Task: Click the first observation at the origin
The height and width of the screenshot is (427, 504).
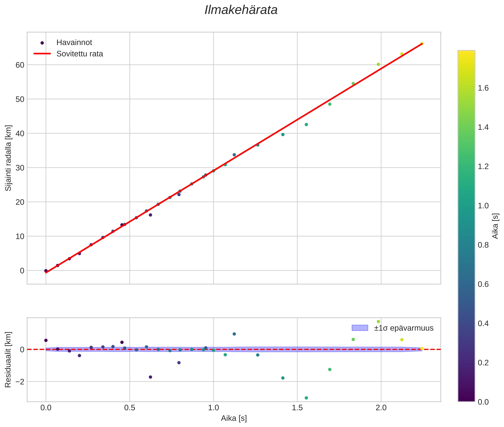Action: (x=46, y=271)
